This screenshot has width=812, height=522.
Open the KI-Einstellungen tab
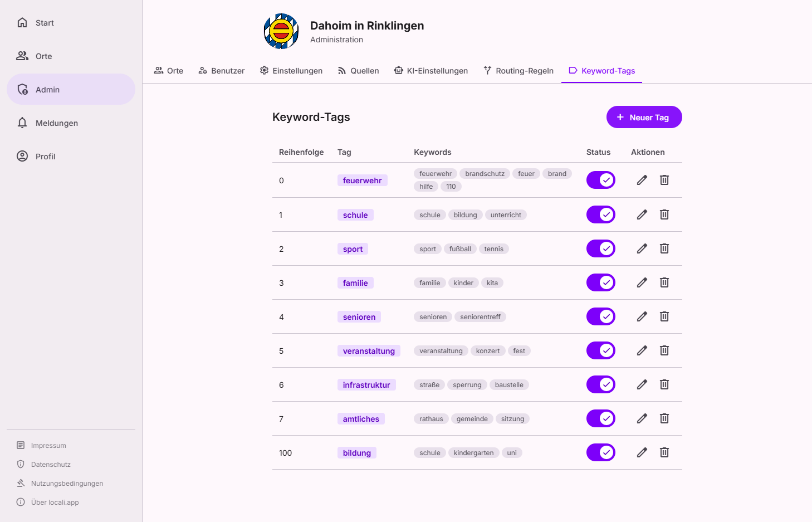431,70
